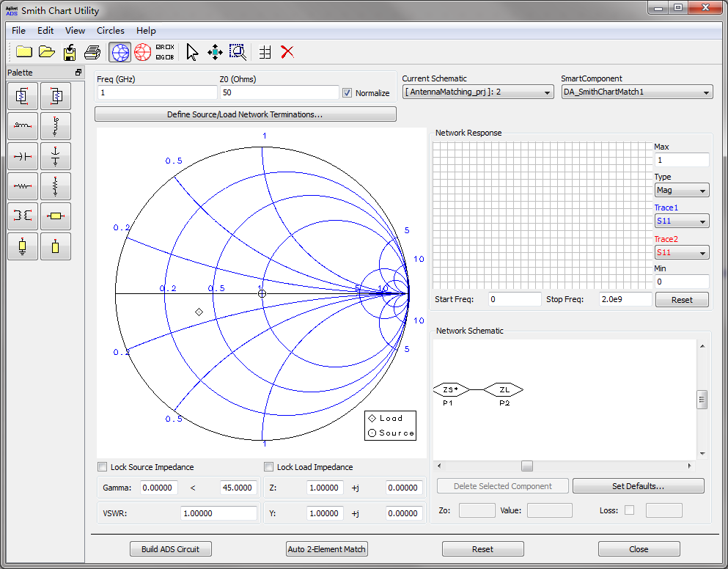Click the save floppy disk icon

(x=70, y=52)
